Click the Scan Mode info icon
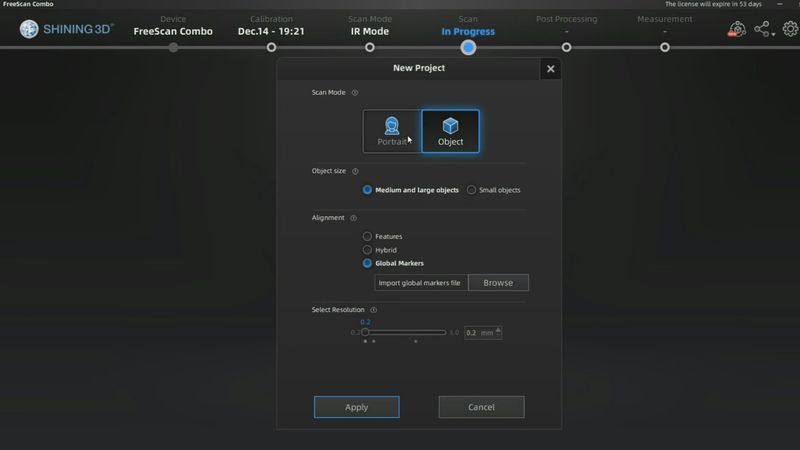Viewport: 800px width, 450px height. click(355, 92)
